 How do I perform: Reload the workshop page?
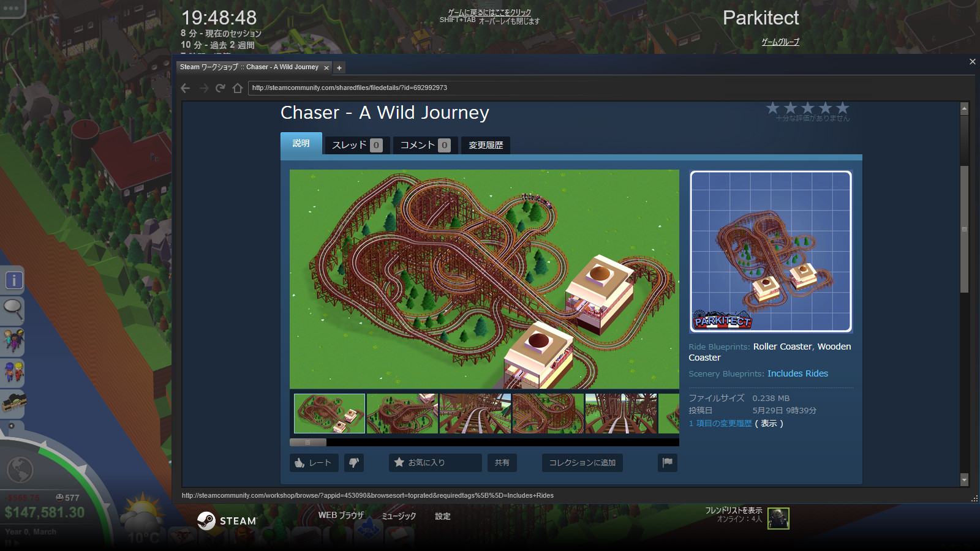[221, 88]
